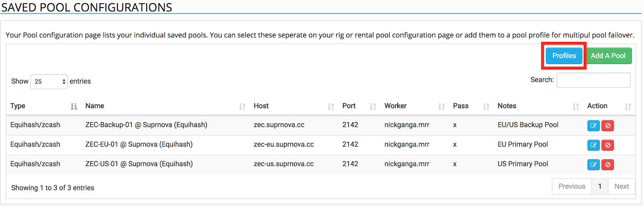Sort table by Name column

click(x=165, y=106)
